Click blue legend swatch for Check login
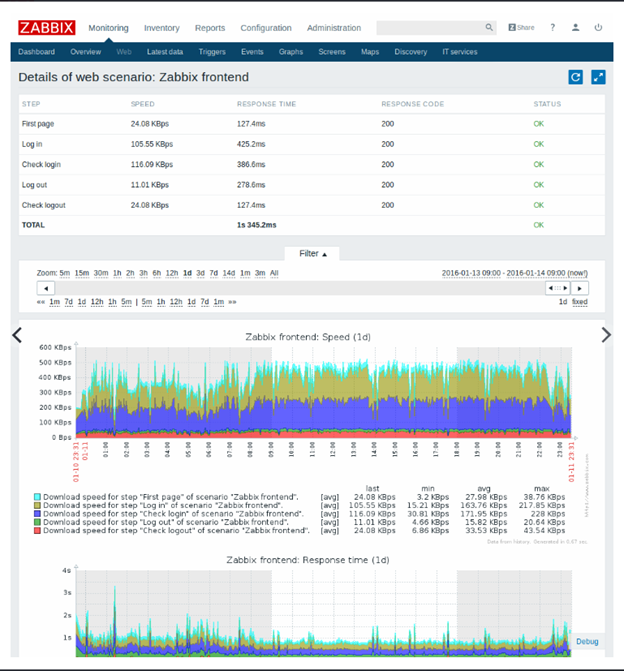This screenshot has width=624, height=671. click(37, 514)
